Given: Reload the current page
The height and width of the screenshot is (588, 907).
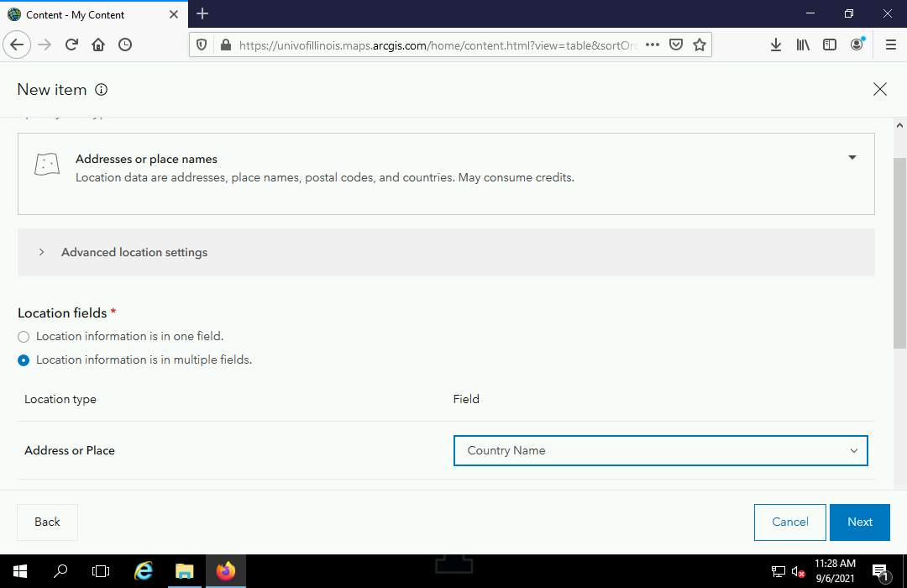Looking at the screenshot, I should [x=71, y=45].
